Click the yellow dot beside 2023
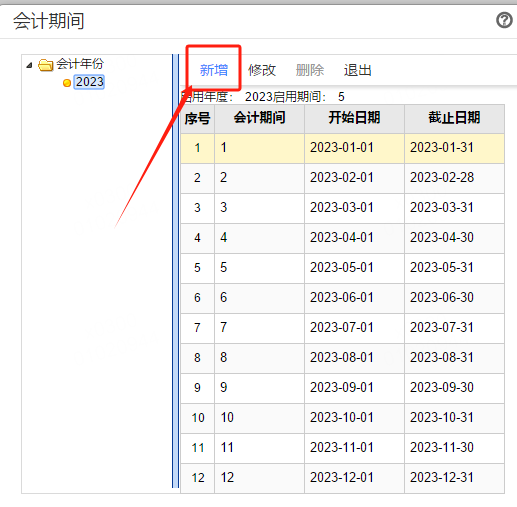Screen dimensions: 517x507 (x=67, y=83)
